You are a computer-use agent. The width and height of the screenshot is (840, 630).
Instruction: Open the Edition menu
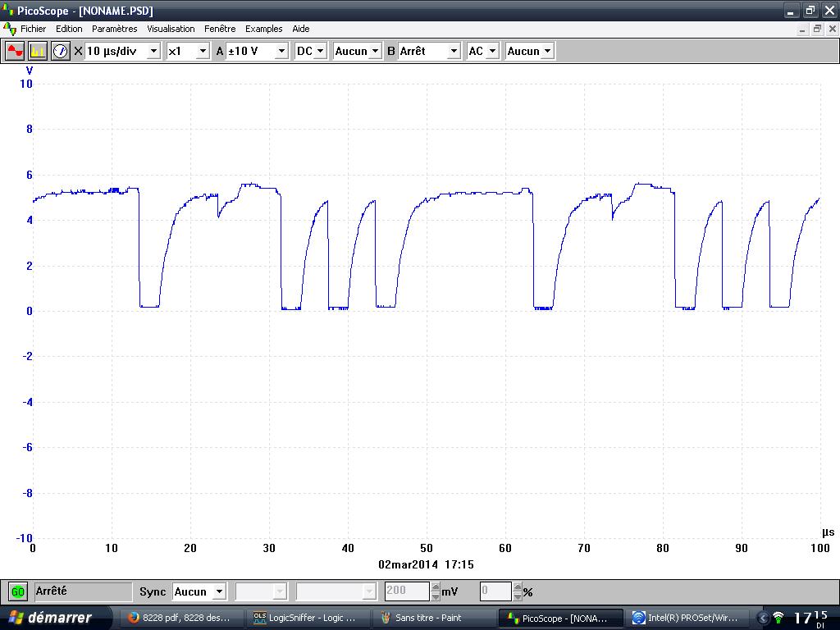pyautogui.click(x=69, y=29)
